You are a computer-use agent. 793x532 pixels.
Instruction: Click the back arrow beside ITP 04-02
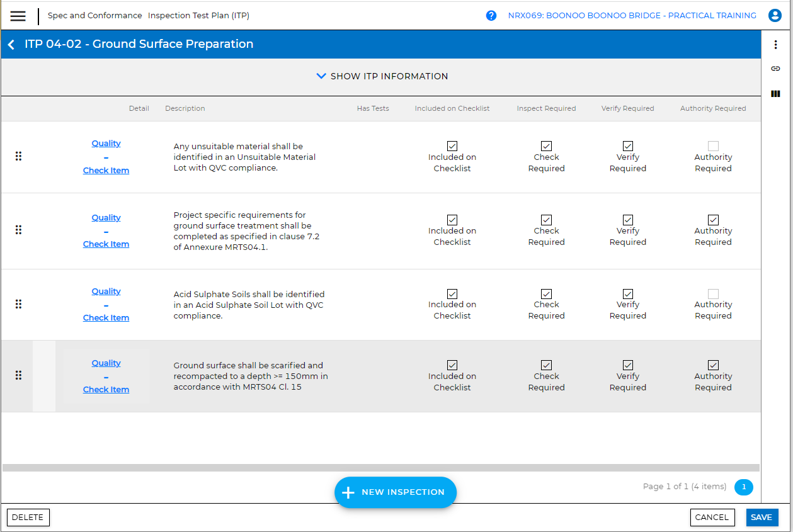tap(11, 44)
